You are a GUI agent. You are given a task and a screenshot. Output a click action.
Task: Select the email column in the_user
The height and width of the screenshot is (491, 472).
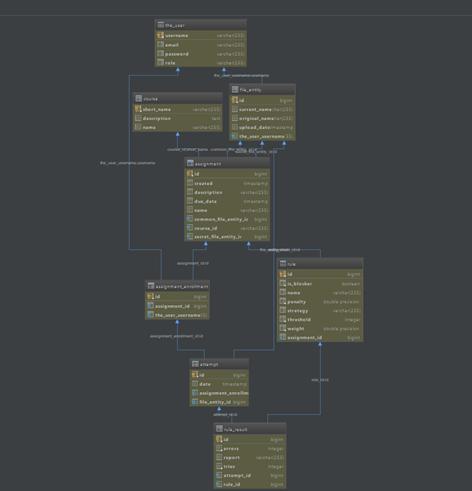pos(201,45)
